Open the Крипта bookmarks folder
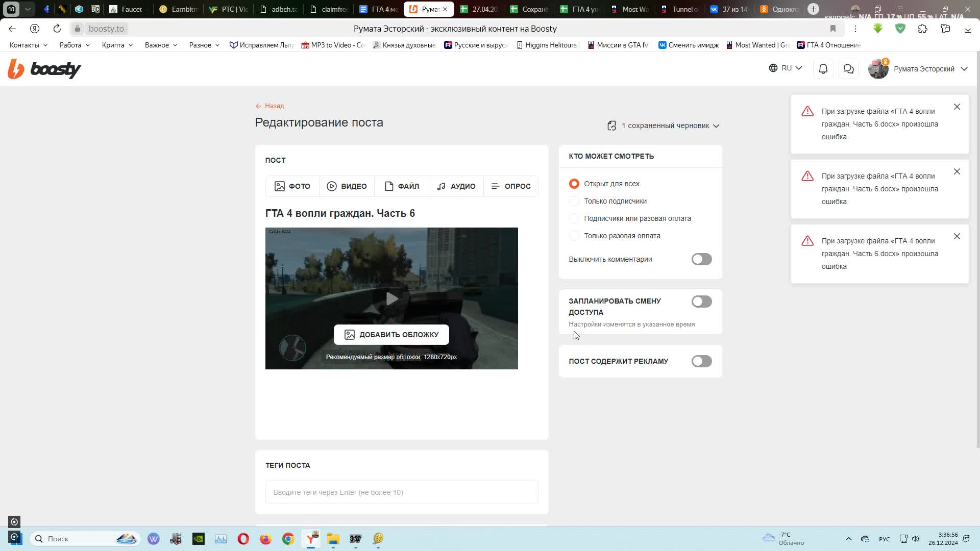This screenshot has height=551, width=980. pyautogui.click(x=117, y=45)
